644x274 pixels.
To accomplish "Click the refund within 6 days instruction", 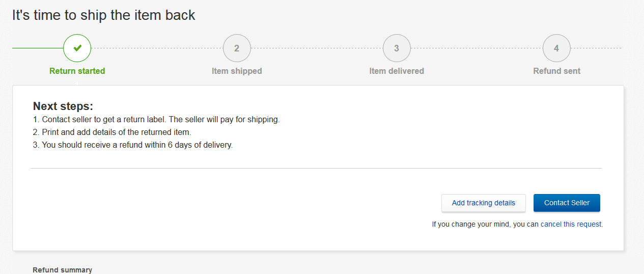I will coord(132,145).
